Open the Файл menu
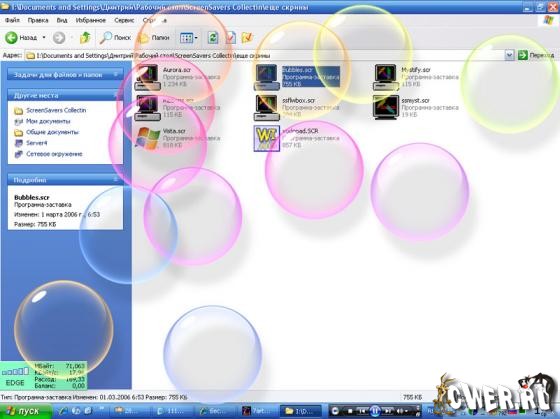The height and width of the screenshot is (419, 560). pos(12,20)
